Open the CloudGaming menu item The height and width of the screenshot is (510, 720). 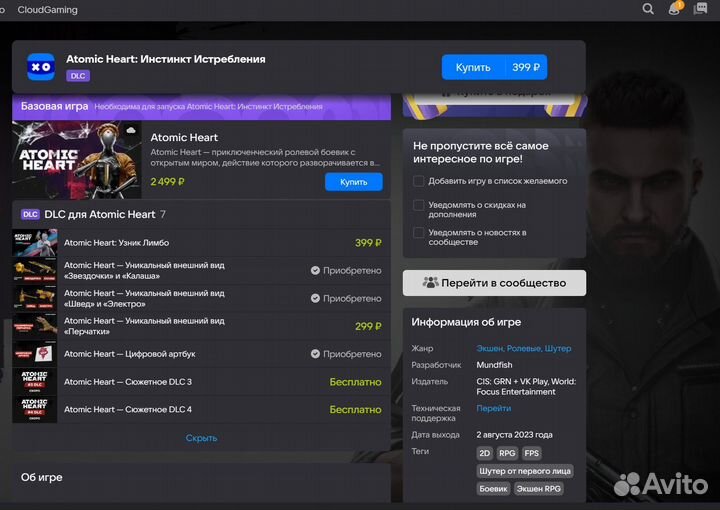[x=47, y=10]
